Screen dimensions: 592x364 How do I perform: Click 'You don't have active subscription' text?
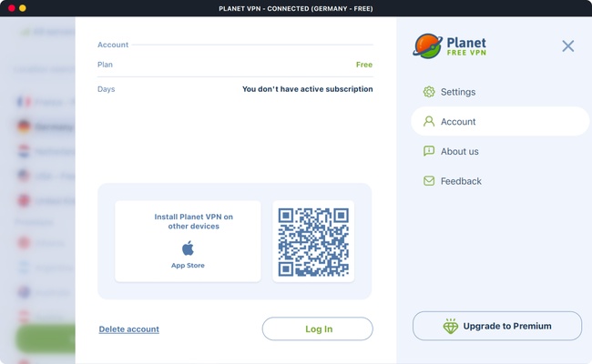click(x=307, y=89)
